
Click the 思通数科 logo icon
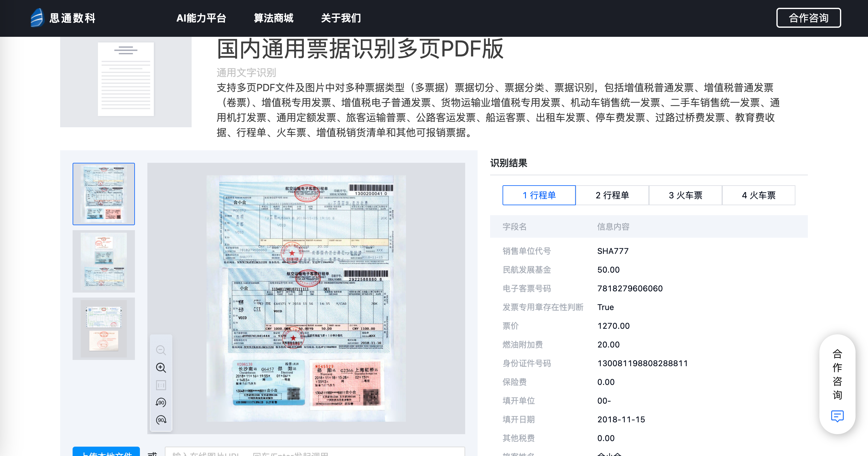pyautogui.click(x=37, y=17)
